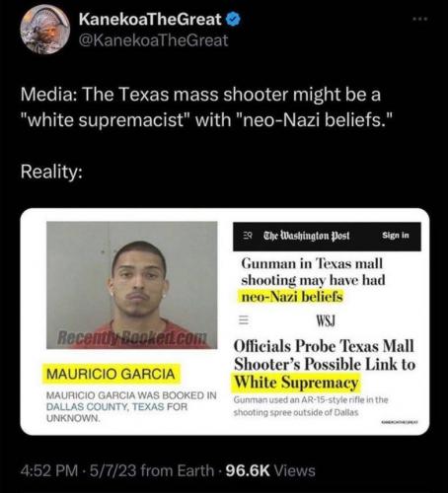
Task: Click the highlighted neo-Nazi beliefs text
Action: point(291,297)
